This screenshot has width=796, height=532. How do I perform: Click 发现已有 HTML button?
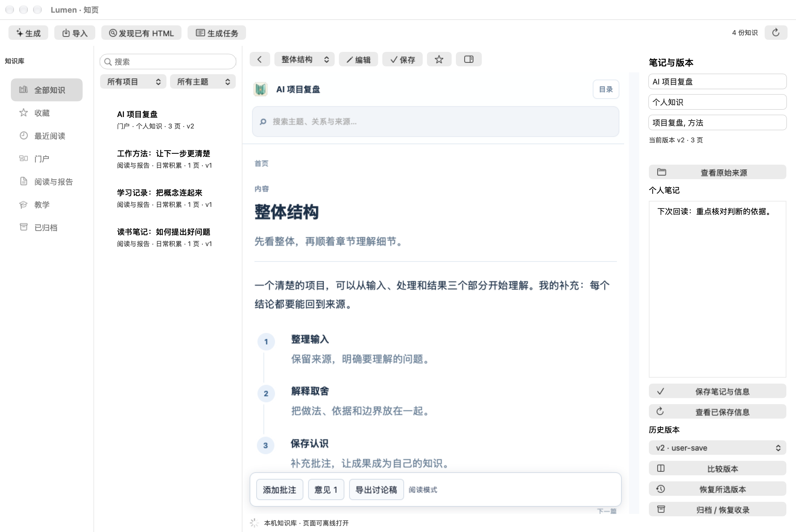point(141,33)
